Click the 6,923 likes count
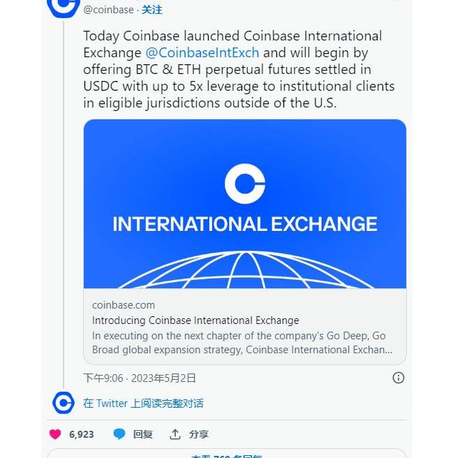The image size is (476, 458). 82,434
